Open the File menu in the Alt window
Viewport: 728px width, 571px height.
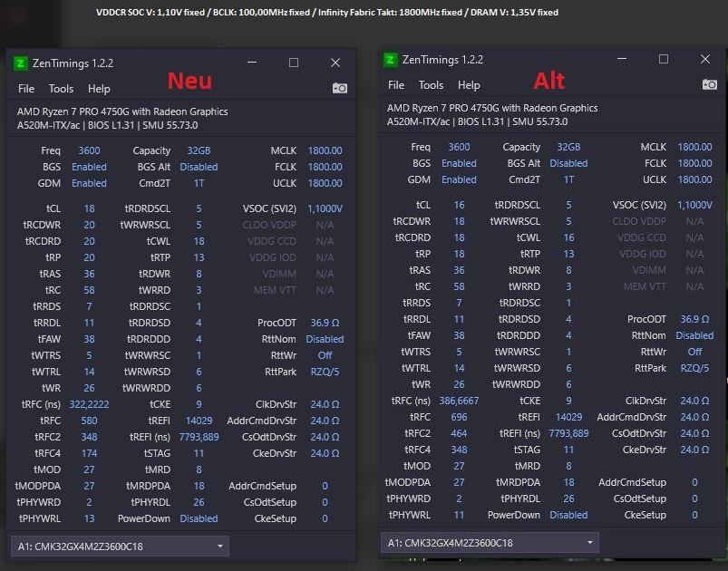pos(396,85)
